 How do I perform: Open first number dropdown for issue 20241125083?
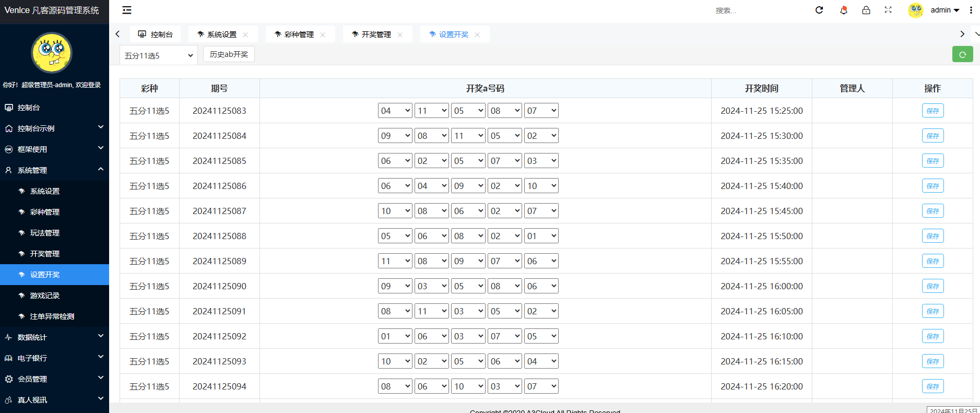click(x=395, y=111)
